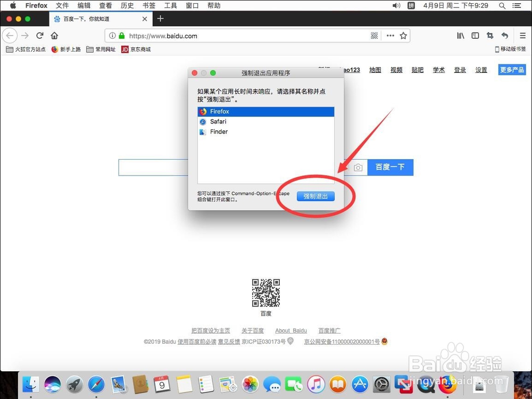Viewport: 532px width, 399px height.
Task: Open Finder from the Dock
Action: click(31, 385)
